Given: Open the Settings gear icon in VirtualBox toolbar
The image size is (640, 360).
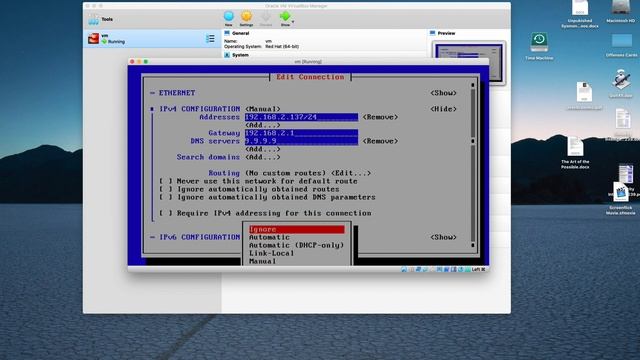Looking at the screenshot, I should (246, 16).
